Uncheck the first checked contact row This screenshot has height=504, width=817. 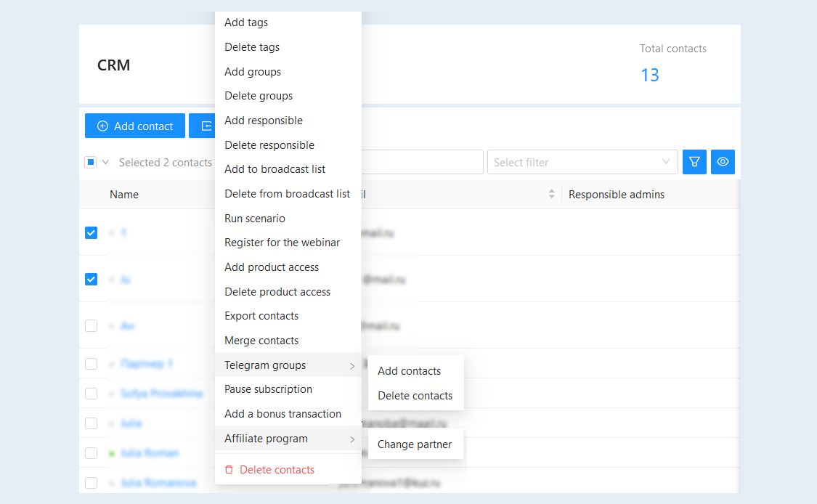point(92,232)
